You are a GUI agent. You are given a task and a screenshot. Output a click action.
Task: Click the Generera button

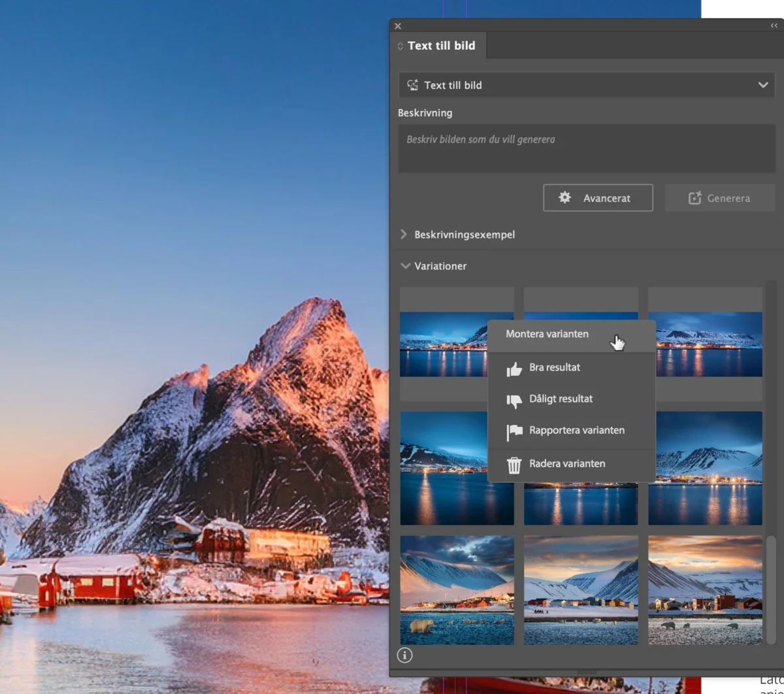719,198
